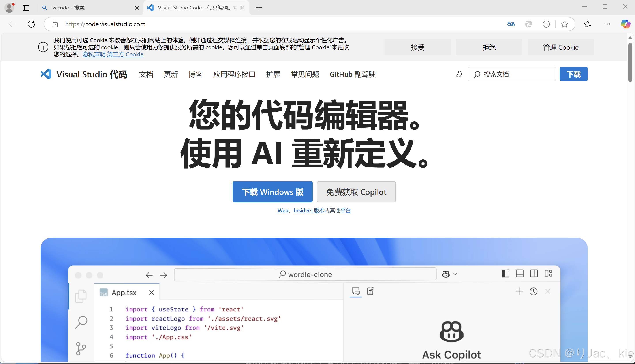Toggle the primary sidebar icon in the mockup
The image size is (635, 364).
tap(505, 274)
